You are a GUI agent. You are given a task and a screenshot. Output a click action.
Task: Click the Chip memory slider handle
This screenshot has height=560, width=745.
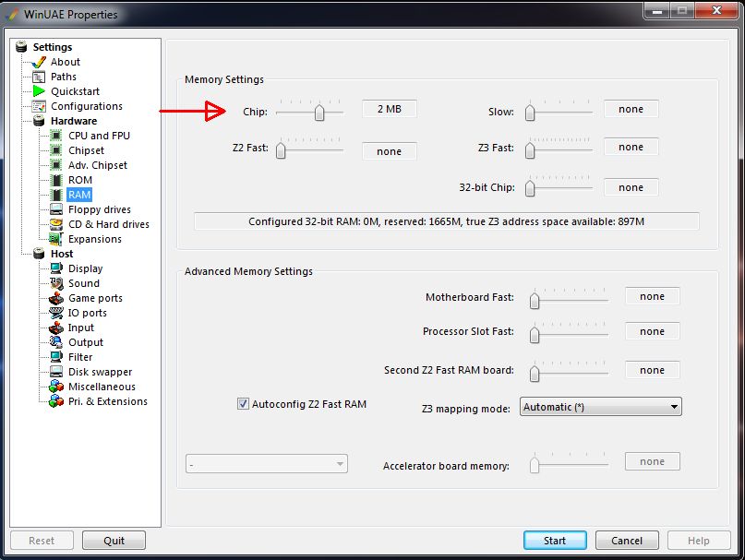pyautogui.click(x=319, y=113)
